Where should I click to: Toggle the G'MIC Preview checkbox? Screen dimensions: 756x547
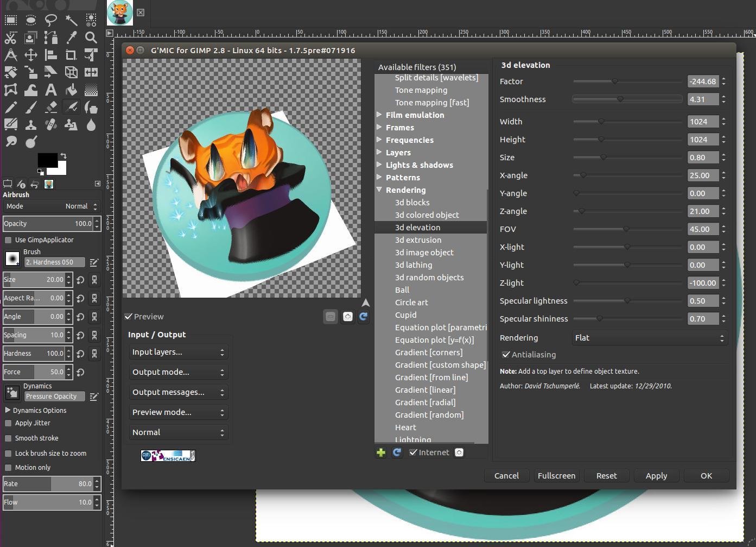tap(129, 317)
